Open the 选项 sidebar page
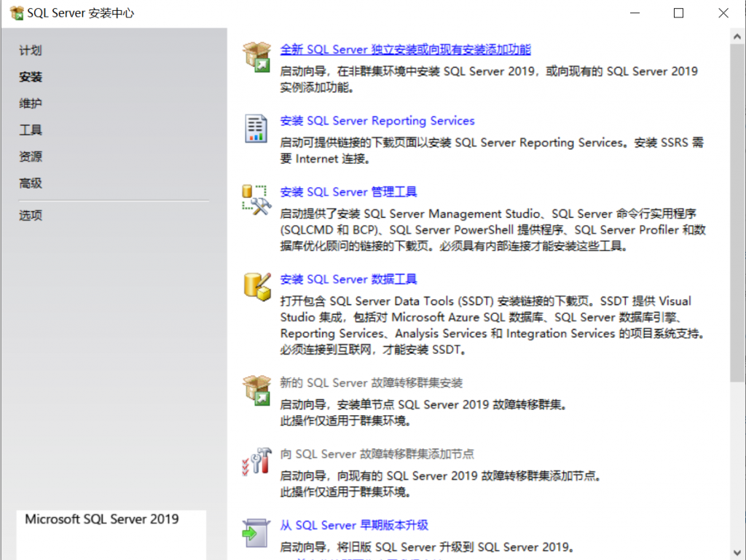This screenshot has width=746, height=560. pyautogui.click(x=31, y=216)
